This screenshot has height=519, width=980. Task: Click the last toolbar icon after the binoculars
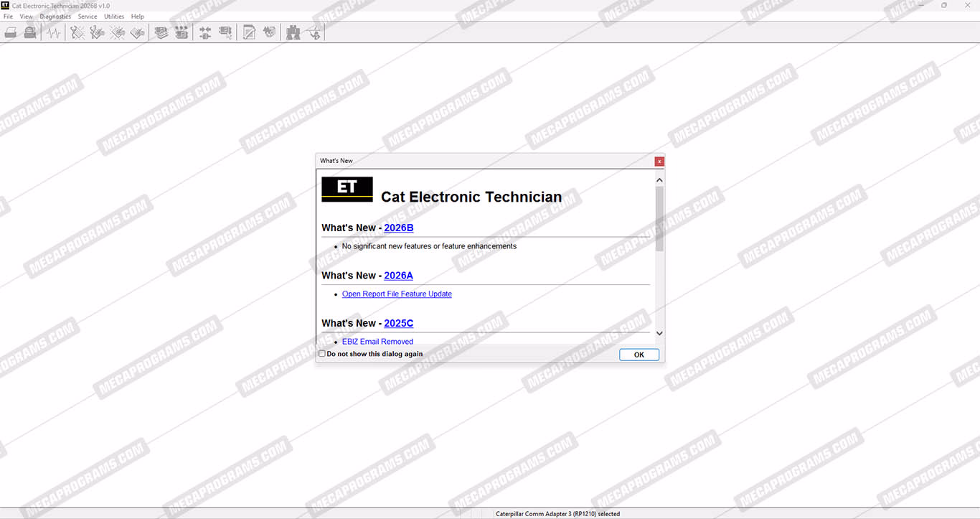pyautogui.click(x=313, y=32)
